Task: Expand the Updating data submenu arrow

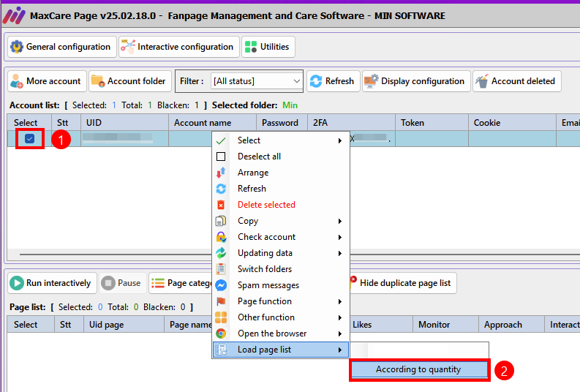Action: [340, 253]
